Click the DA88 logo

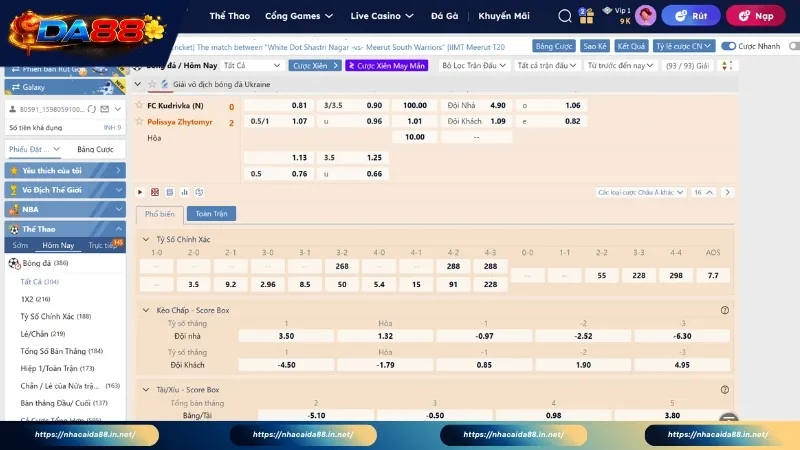87,32
